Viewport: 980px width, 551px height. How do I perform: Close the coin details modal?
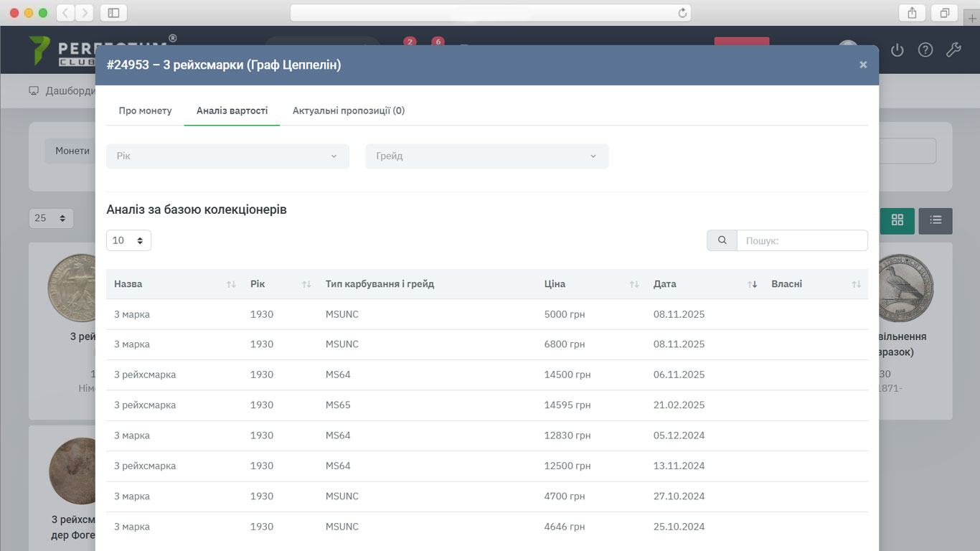coord(863,65)
